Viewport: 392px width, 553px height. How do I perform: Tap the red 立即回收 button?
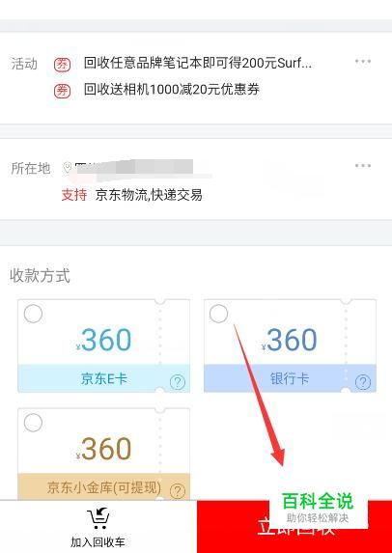294,527
